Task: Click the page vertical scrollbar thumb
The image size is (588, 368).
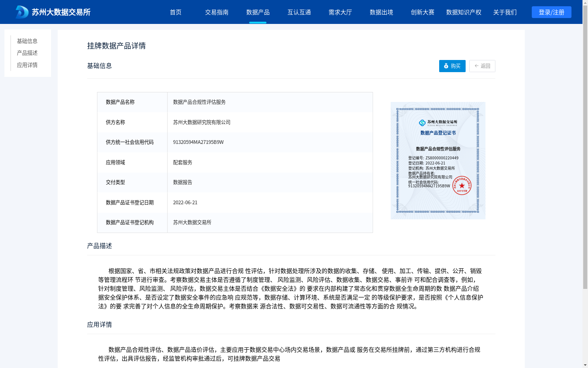Action: (585, 147)
